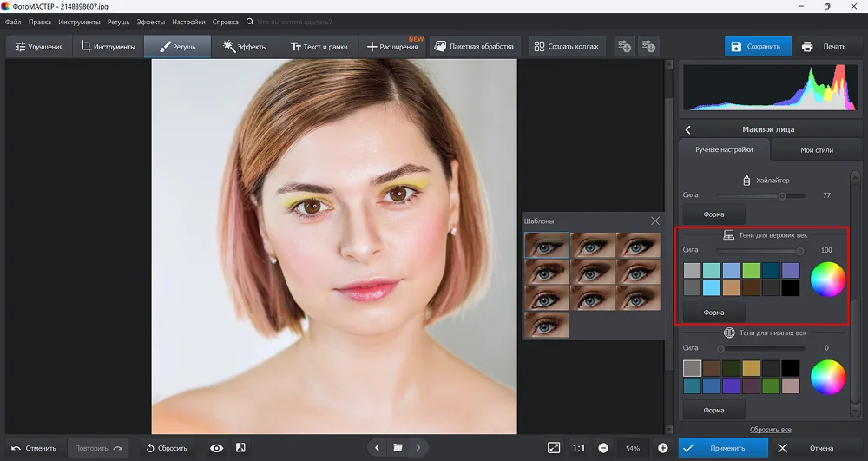868x461 pixels.
Task: Select the first eyeshadow template thumbnail
Action: click(546, 245)
